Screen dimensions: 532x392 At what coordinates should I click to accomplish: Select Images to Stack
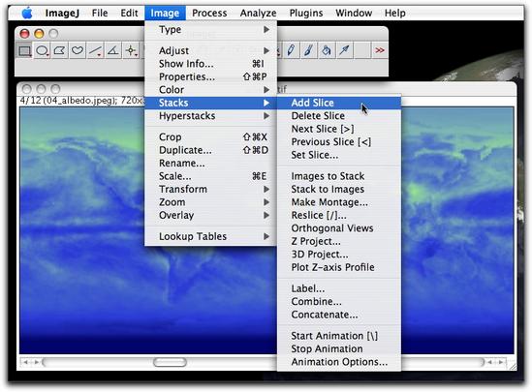(339, 176)
